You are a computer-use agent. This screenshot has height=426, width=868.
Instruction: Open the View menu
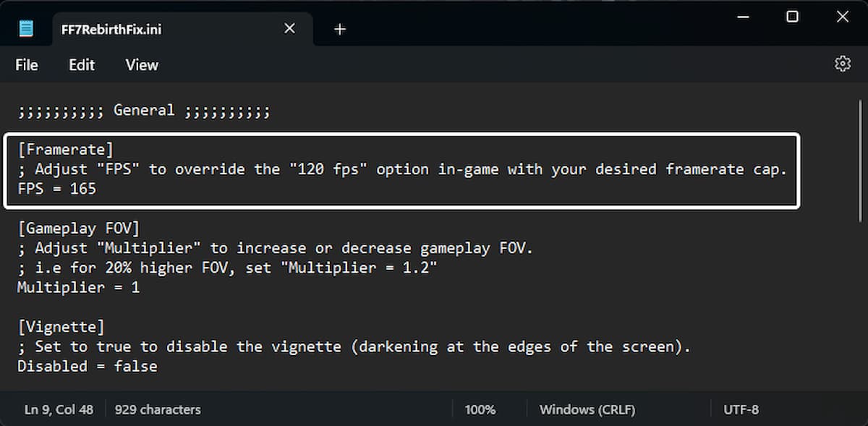[142, 65]
